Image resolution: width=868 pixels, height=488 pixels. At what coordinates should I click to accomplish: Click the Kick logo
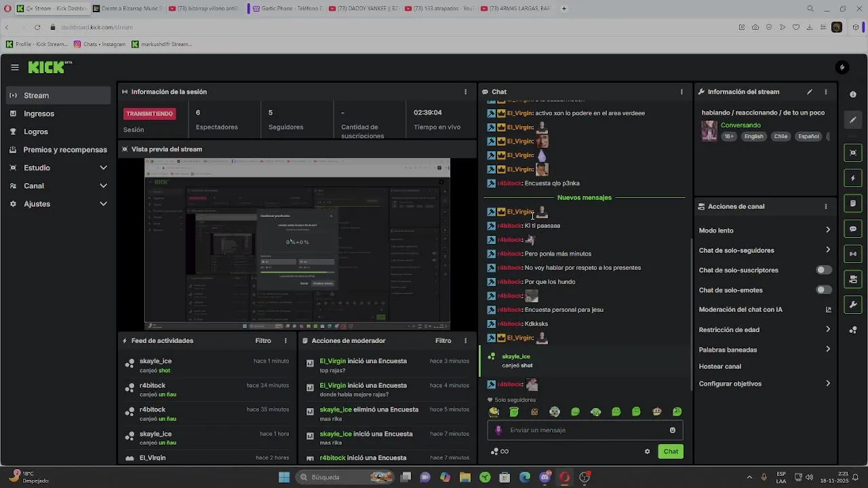pos(50,67)
